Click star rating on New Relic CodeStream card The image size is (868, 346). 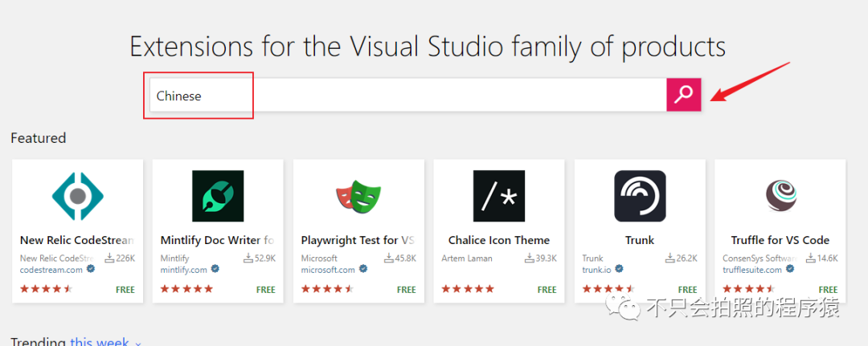pos(46,288)
